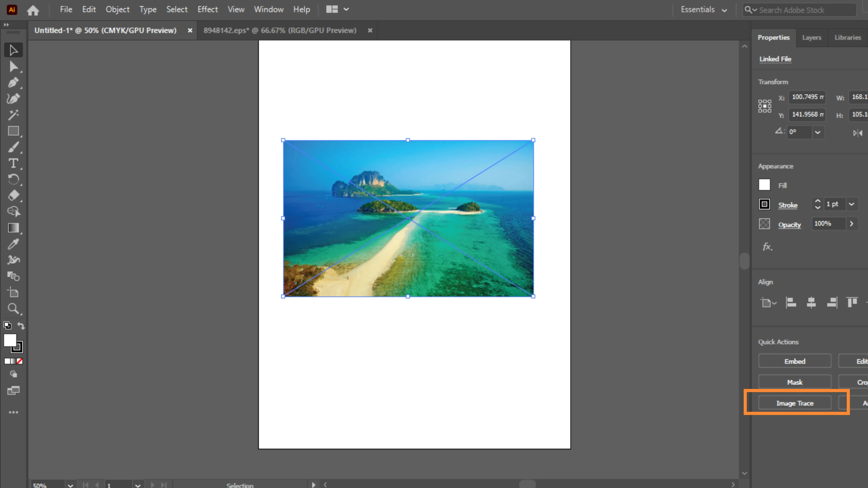Select the Direct Selection tool

[x=13, y=67]
